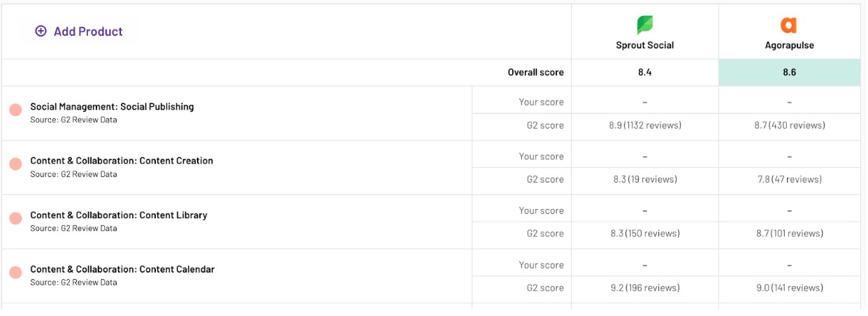Select the Content & Collaboration: Content Creation title
This screenshot has height=316, width=868.
tap(122, 161)
